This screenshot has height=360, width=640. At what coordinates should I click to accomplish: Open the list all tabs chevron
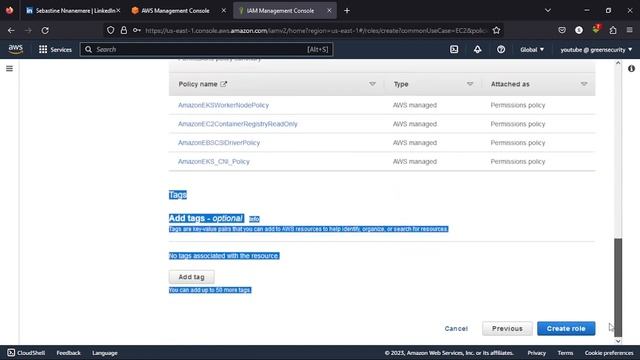click(x=548, y=11)
